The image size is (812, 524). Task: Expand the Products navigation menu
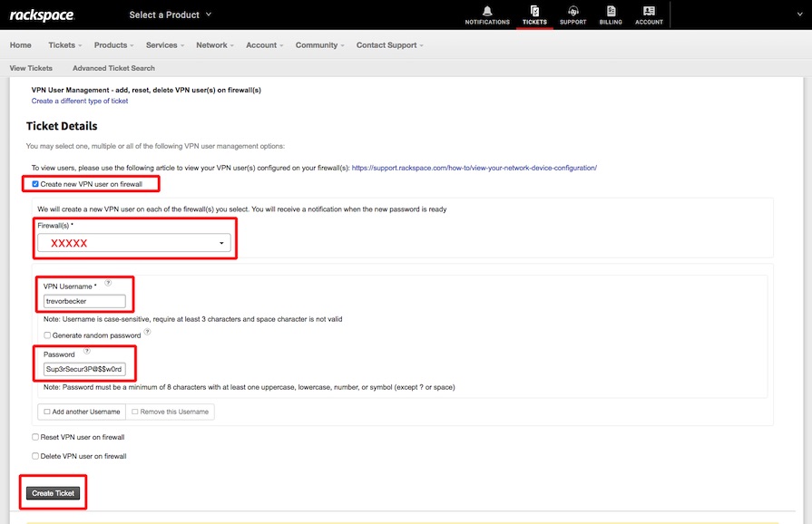pos(113,45)
